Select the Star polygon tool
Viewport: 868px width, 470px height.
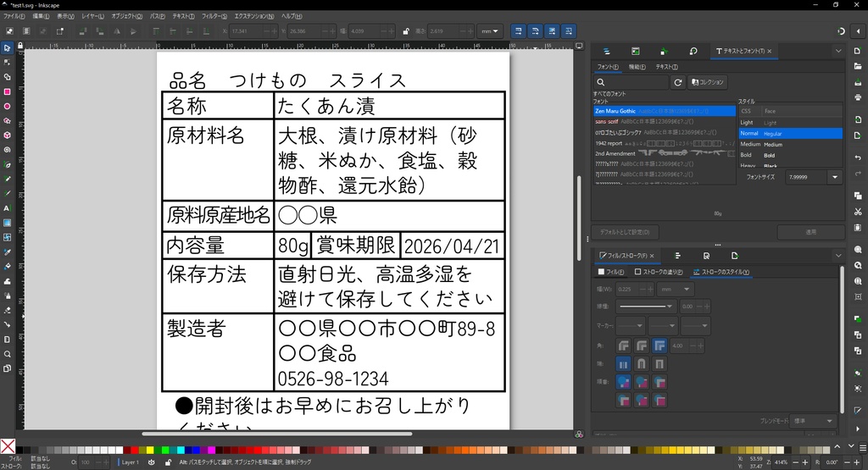(7, 120)
